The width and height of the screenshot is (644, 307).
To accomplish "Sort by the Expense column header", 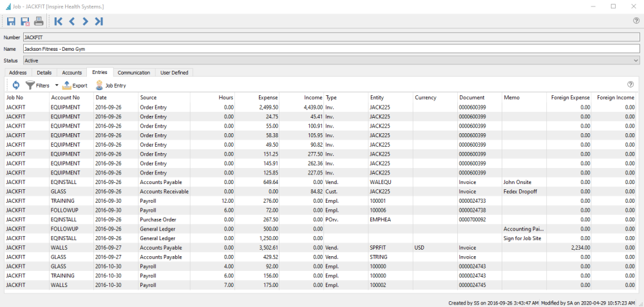I will tap(257, 98).
